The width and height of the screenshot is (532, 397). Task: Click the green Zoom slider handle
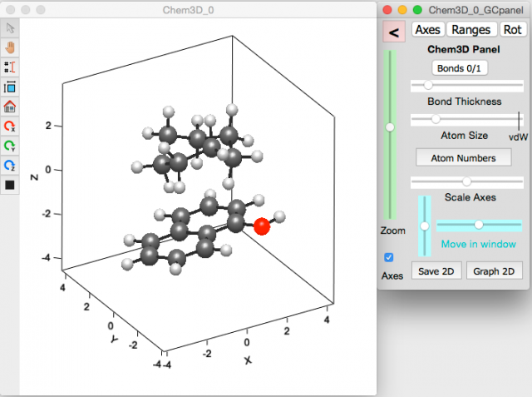[390, 127]
